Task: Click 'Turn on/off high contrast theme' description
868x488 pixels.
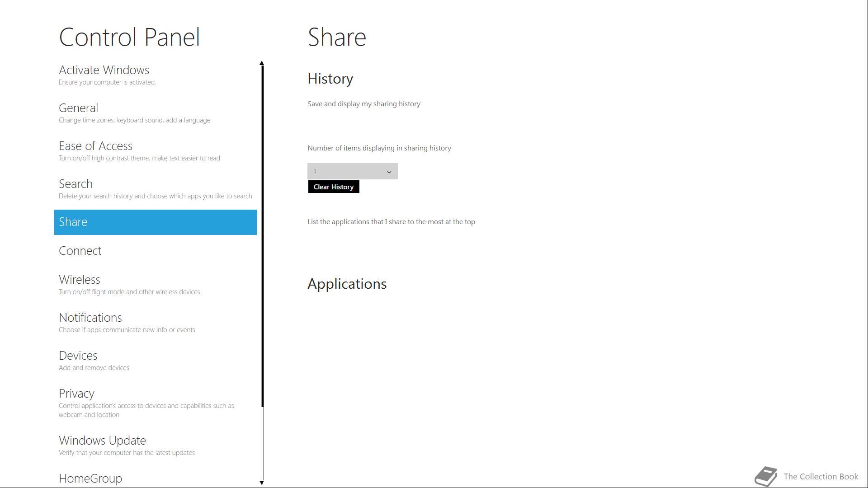Action: click(x=139, y=158)
